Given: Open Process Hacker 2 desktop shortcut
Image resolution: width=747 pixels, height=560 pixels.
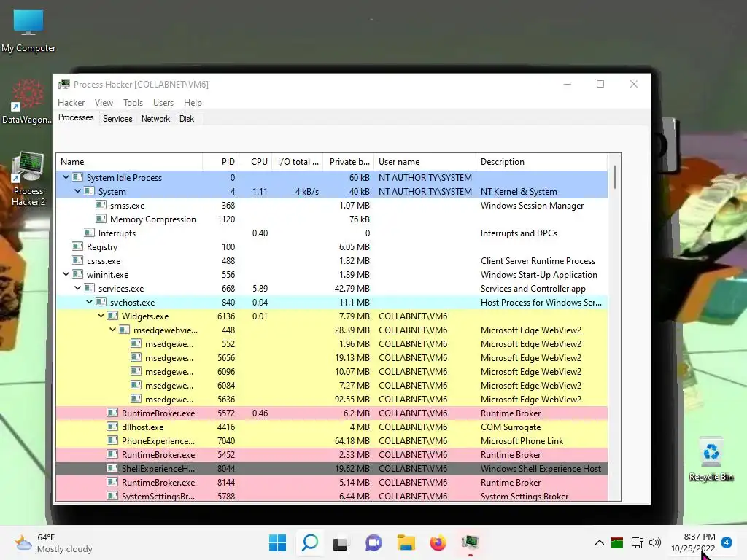Looking at the screenshot, I should point(28,179).
